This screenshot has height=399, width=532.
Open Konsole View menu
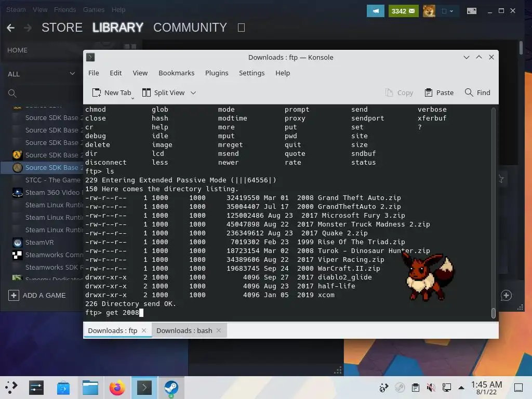coord(140,73)
